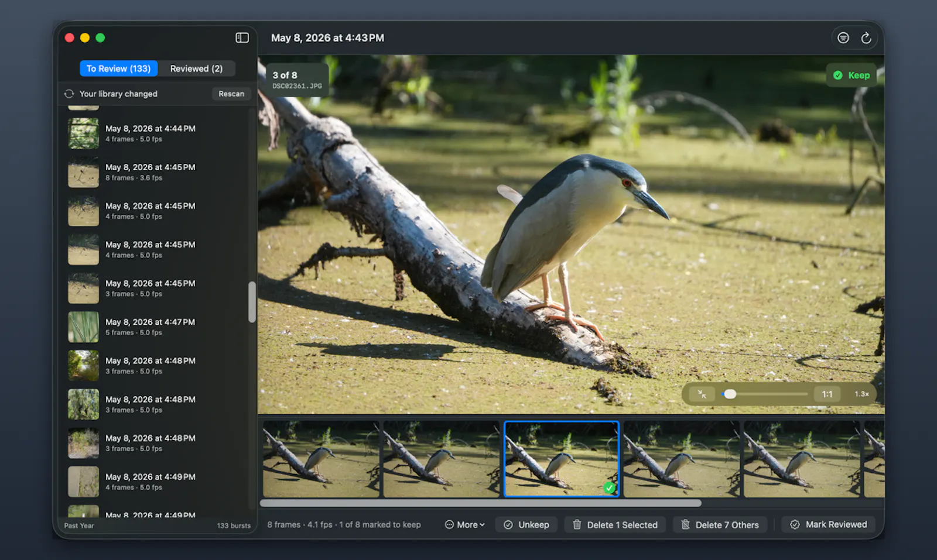
Task: Set zoom to 1:1
Action: tap(827, 394)
